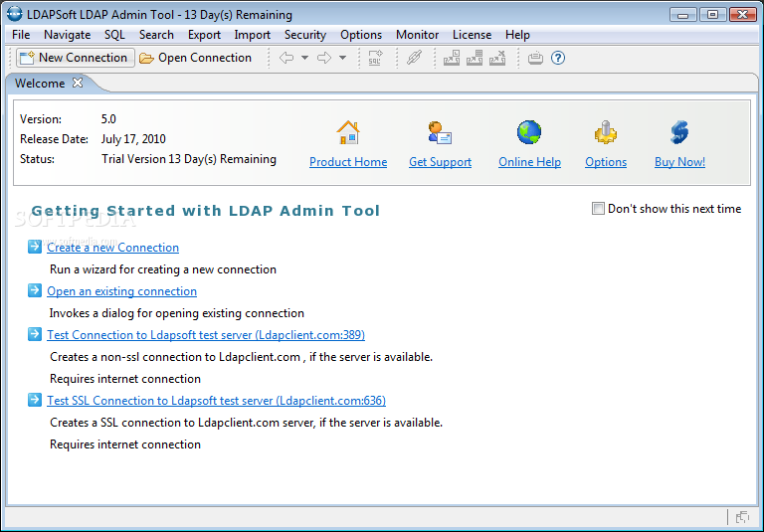Click the Options gear icon

coord(606,132)
